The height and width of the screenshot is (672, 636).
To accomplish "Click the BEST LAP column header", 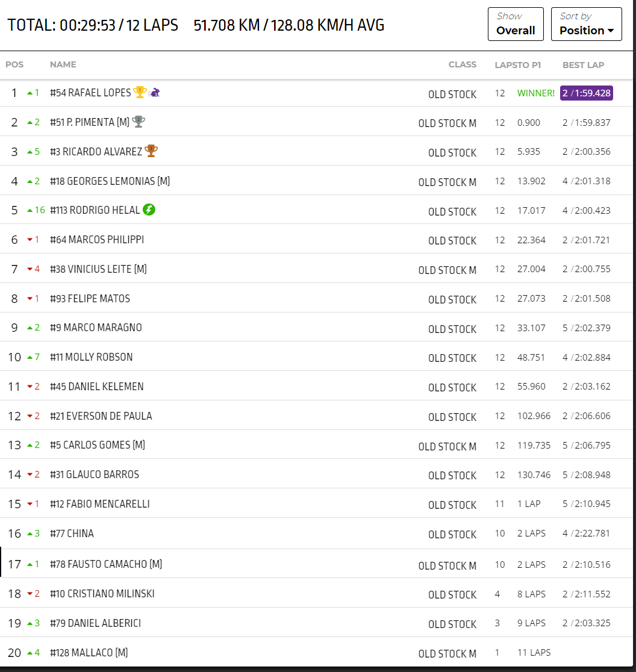I will (x=583, y=64).
